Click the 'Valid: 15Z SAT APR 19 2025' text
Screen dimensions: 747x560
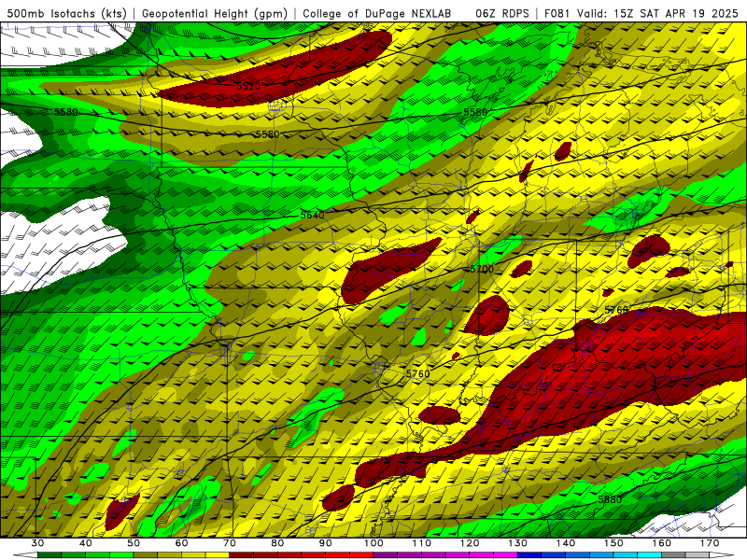point(657,14)
